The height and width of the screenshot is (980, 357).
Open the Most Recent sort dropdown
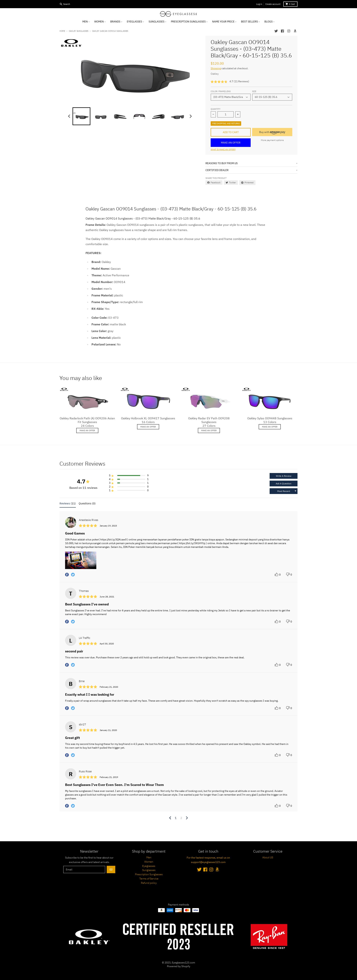[284, 491]
